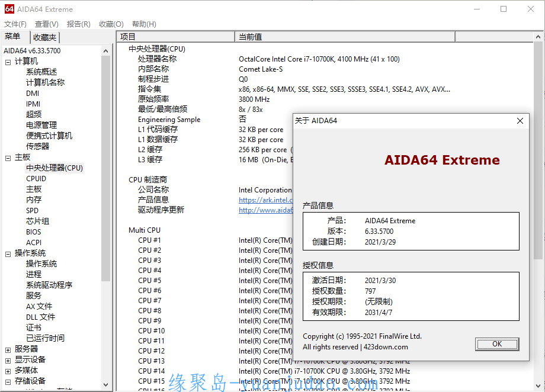Switch to the 菜单 tab
Viewport: 545px width, 392px height.
pos(12,37)
